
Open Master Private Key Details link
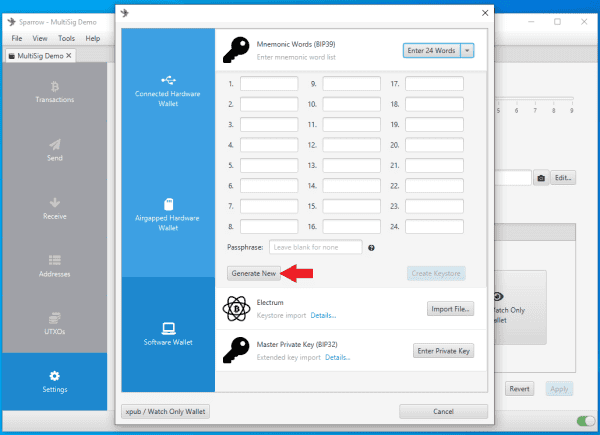[338, 357]
